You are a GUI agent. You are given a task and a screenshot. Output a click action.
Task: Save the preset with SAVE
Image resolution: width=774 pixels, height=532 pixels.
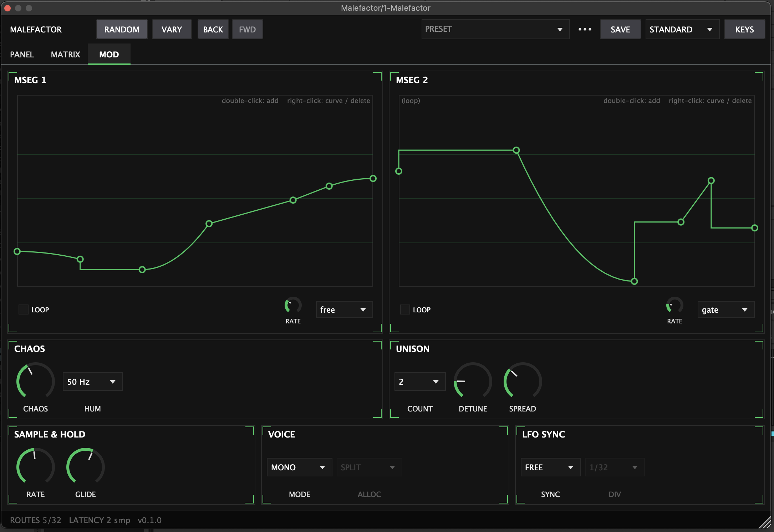620,29
